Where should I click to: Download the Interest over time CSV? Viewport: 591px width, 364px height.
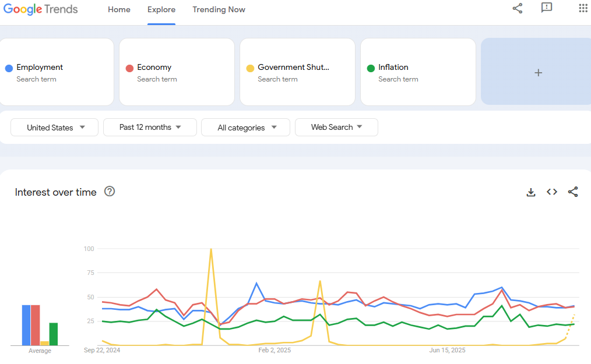point(531,192)
